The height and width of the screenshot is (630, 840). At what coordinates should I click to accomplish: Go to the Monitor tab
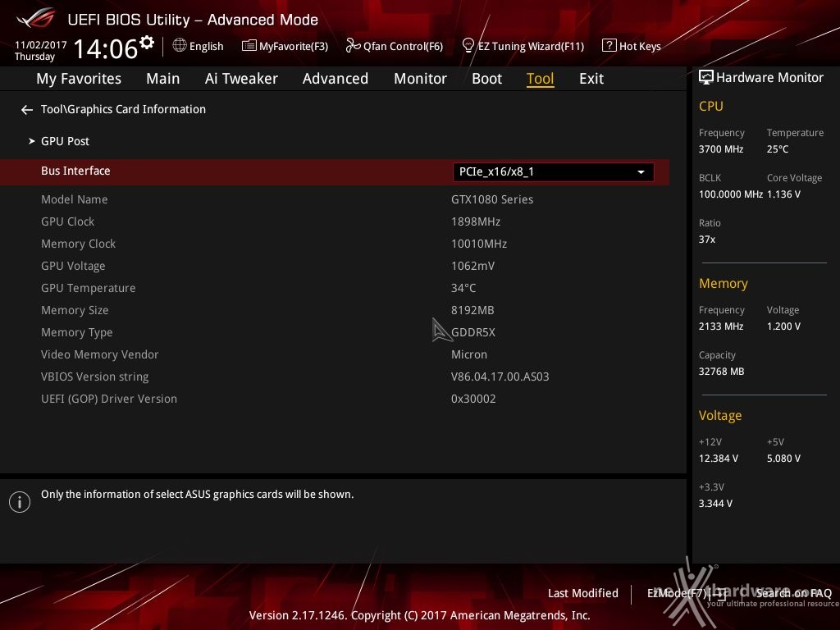[420, 79]
